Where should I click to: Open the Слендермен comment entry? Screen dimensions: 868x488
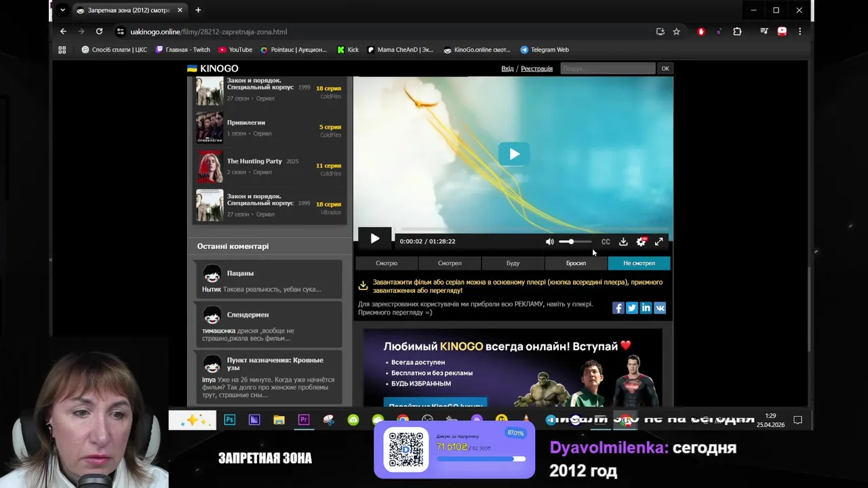point(268,325)
